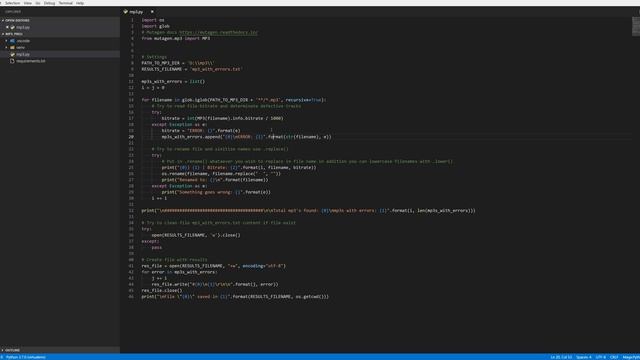Viewport: 640px width, 360px height.
Task: Select Python interpreter in status bar
Action: click(25, 357)
